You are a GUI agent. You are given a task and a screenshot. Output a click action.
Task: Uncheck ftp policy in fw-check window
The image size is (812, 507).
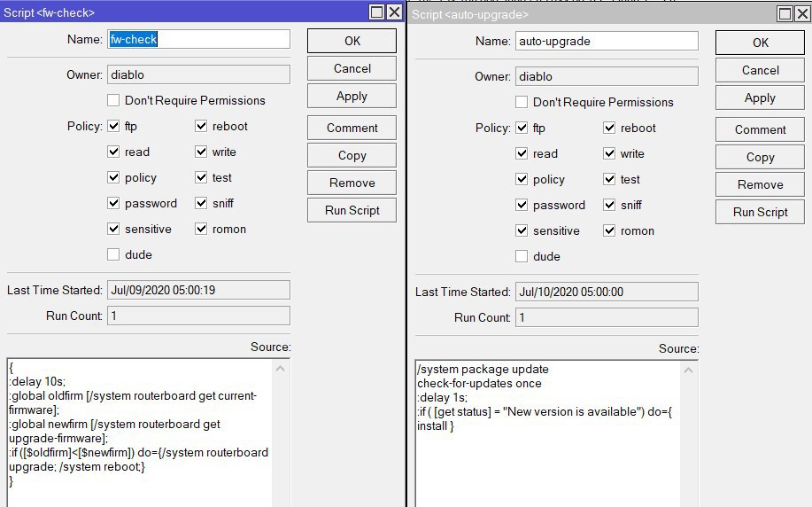click(x=113, y=126)
